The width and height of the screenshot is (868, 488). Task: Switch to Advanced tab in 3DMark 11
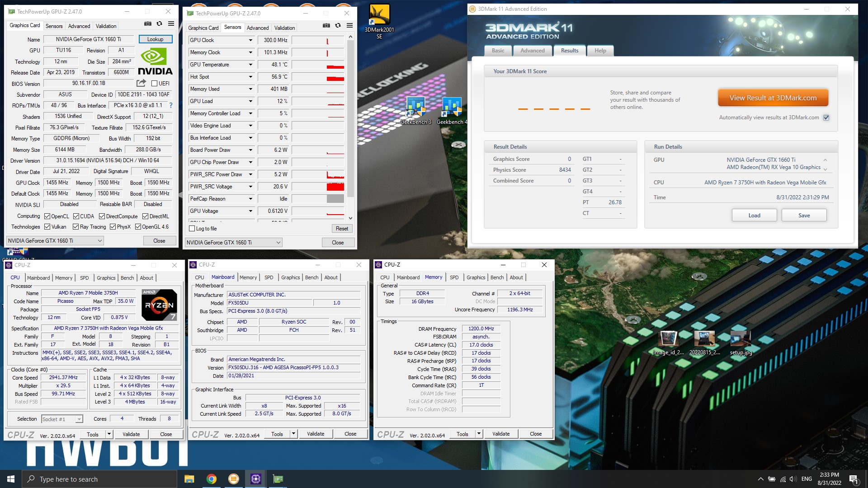(x=532, y=51)
